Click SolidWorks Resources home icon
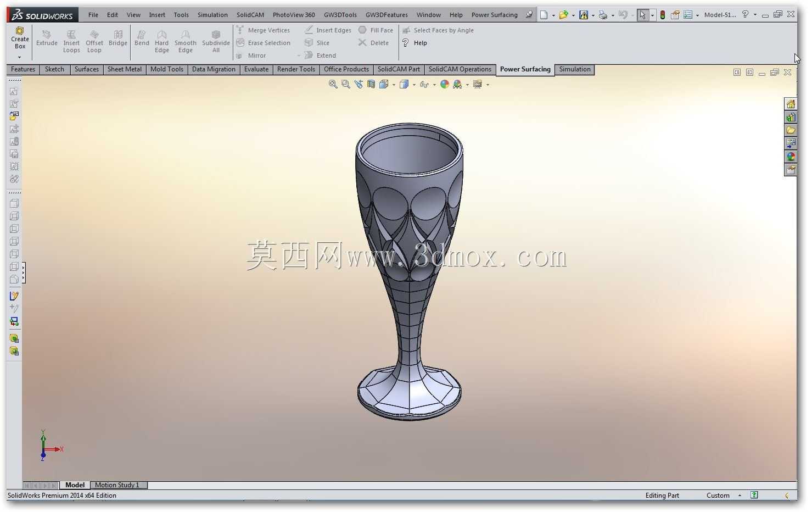Screen dimensions: 812x512 [791, 104]
